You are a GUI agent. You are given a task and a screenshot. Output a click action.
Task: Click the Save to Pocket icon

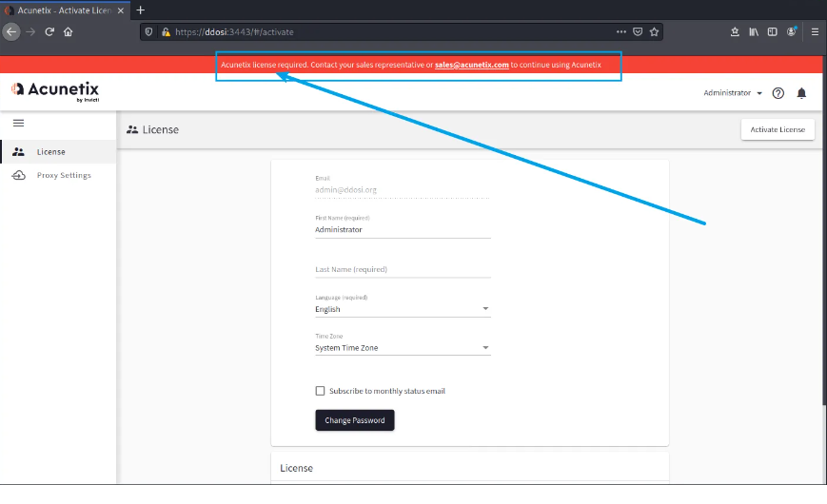point(638,31)
